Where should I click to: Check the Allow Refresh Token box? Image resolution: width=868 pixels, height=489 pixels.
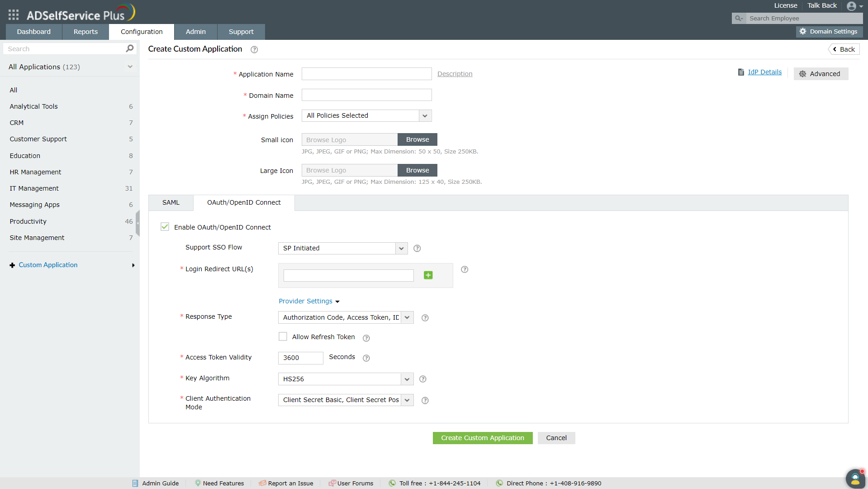coord(283,336)
